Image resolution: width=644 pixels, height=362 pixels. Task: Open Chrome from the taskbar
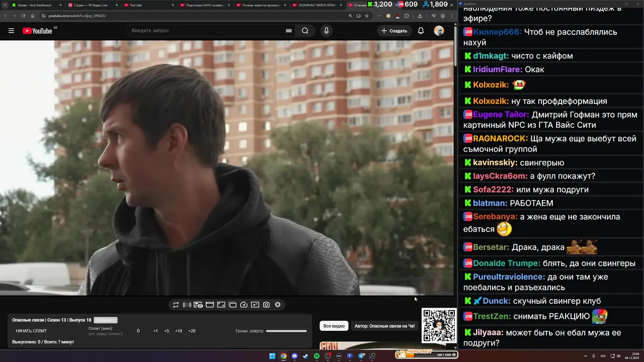tap(283, 356)
